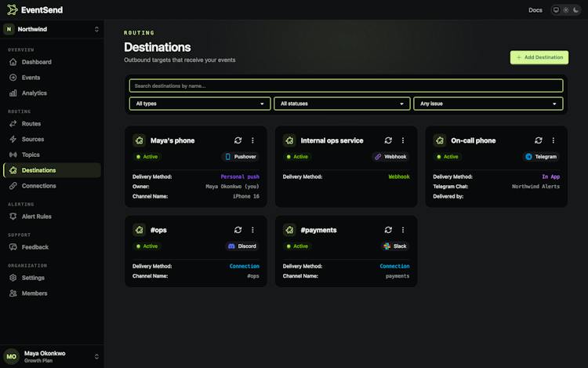Screen dimensions: 588x368
Task: Open the #ops card title
Action: point(158,231)
